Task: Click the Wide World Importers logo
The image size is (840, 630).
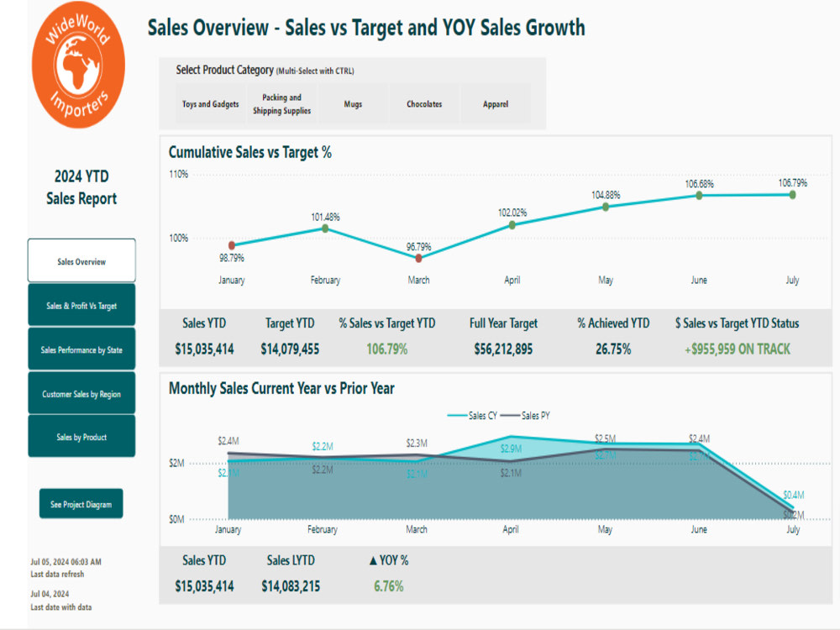Action: pos(78,65)
